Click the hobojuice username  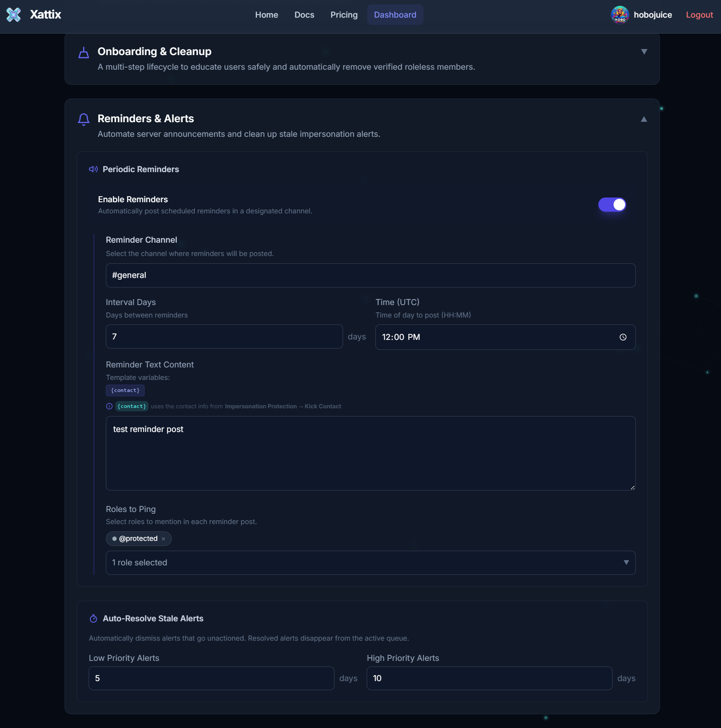click(x=653, y=15)
